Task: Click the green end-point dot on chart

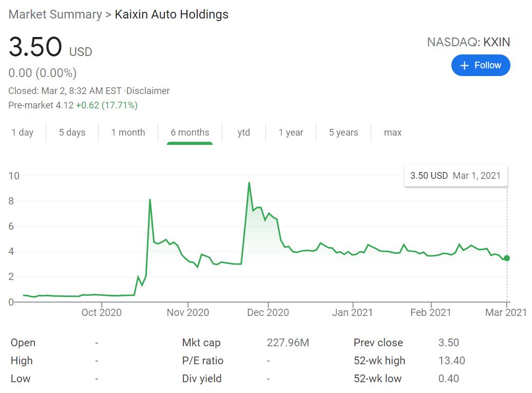Action: point(507,258)
